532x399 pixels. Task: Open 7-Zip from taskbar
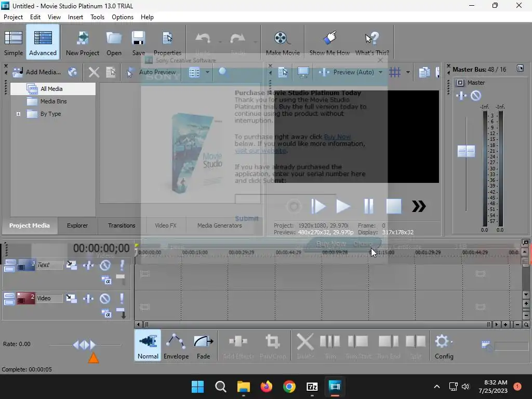pyautogui.click(x=312, y=387)
